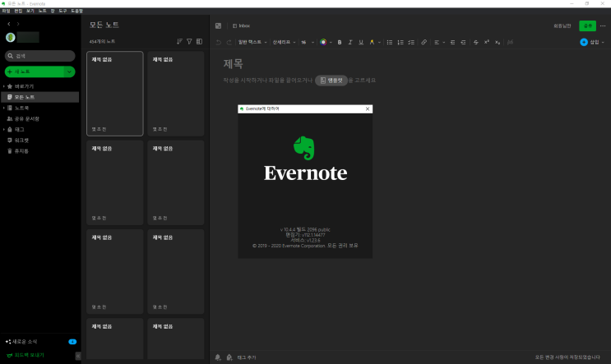Click the green 공유 share button
Screen dimensions: 611x364
click(x=588, y=25)
